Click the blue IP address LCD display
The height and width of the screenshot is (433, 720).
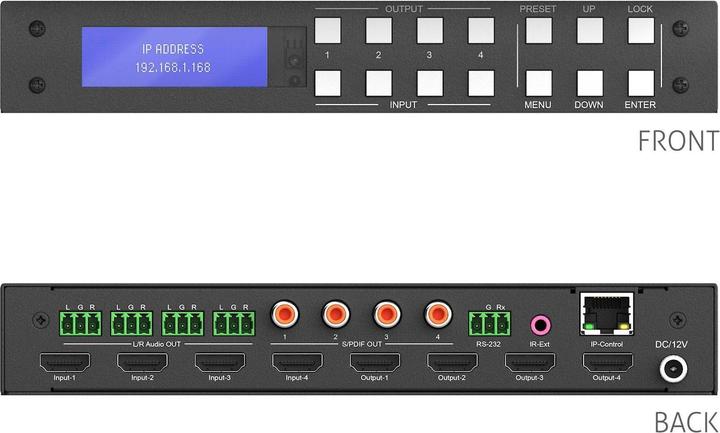coord(174,57)
